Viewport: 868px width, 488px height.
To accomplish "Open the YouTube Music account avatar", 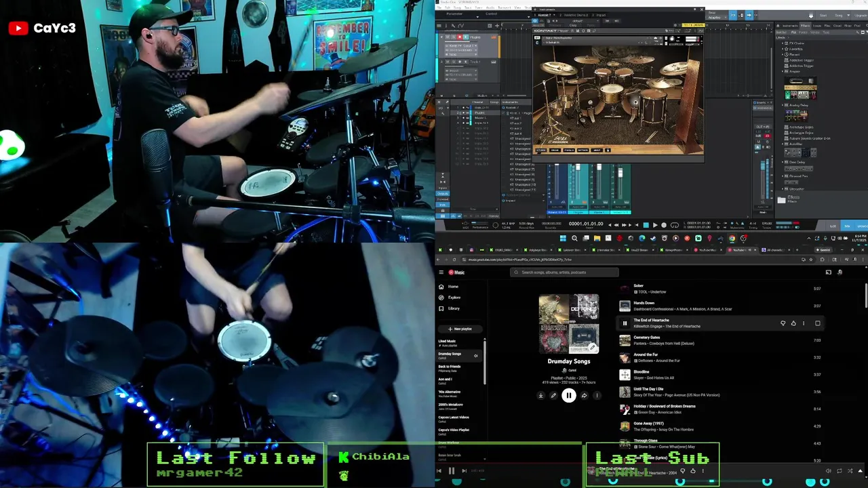I will pos(840,272).
